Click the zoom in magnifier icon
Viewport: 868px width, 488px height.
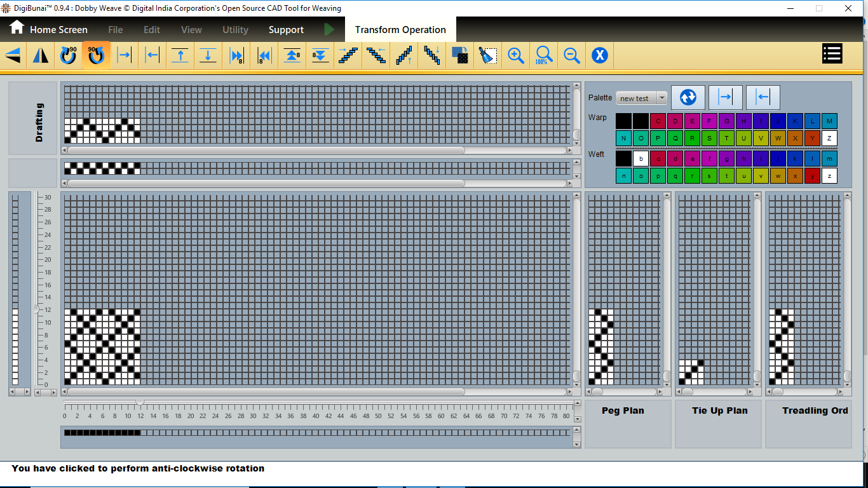(516, 55)
